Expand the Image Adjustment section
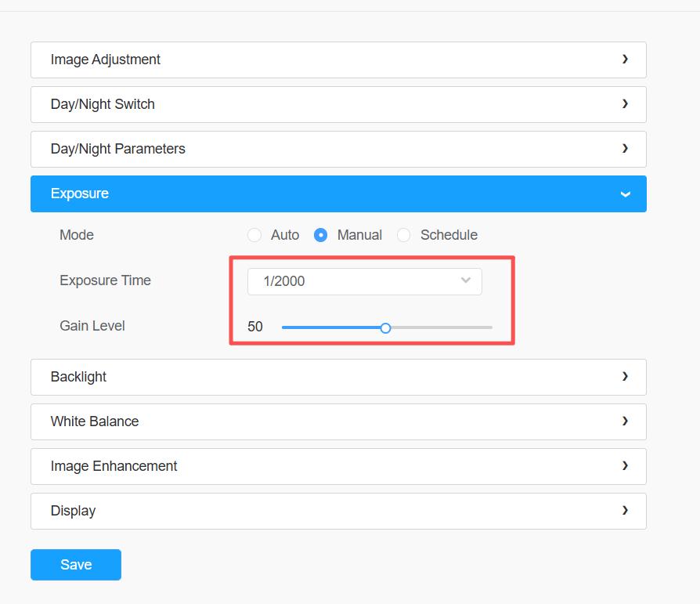The image size is (700, 604). pyautogui.click(x=338, y=60)
